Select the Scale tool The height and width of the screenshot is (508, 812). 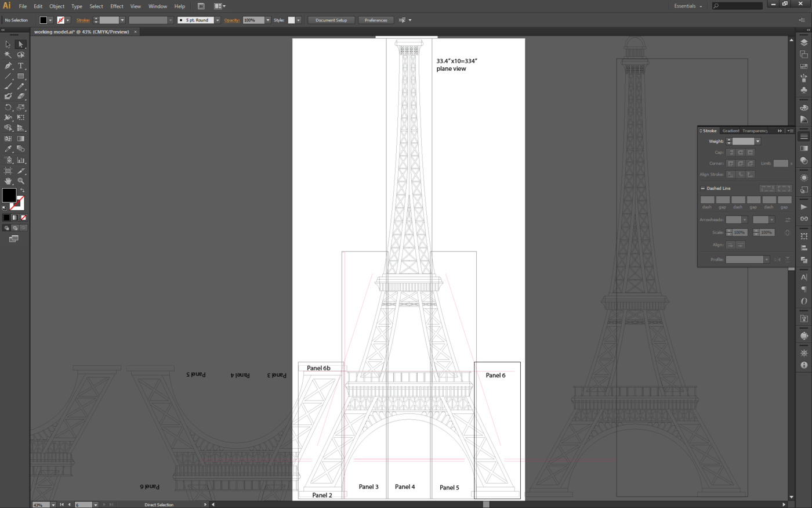[x=21, y=107]
